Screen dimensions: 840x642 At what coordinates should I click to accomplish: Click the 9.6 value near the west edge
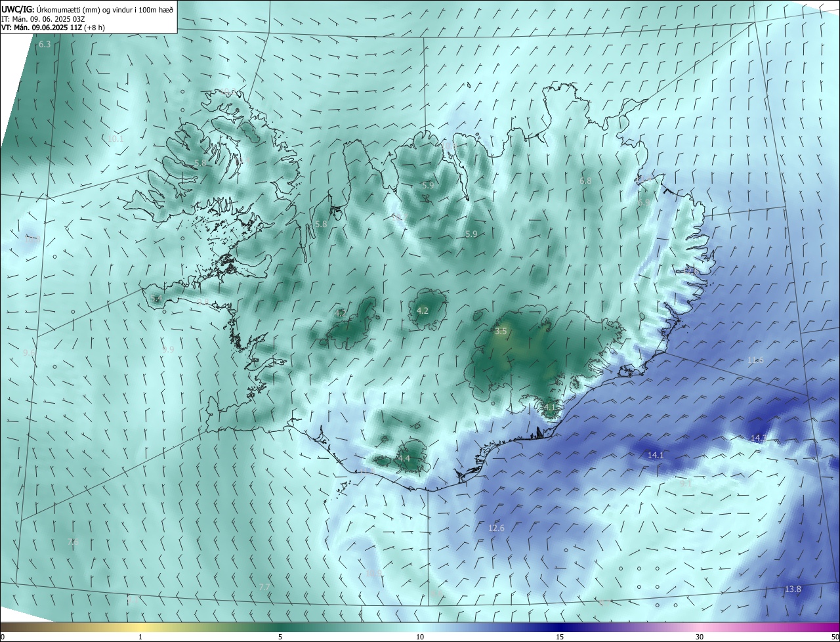29,353
